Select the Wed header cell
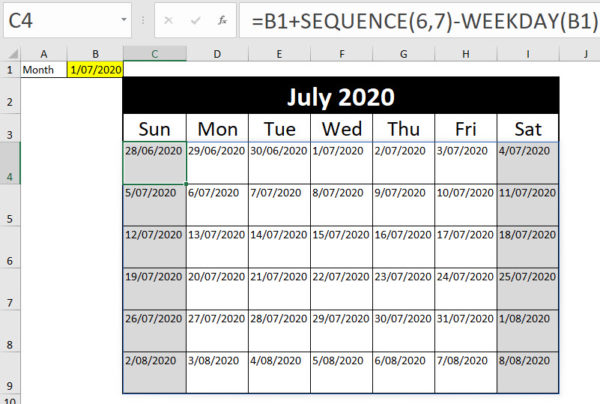The height and width of the screenshot is (404, 600). 341,129
